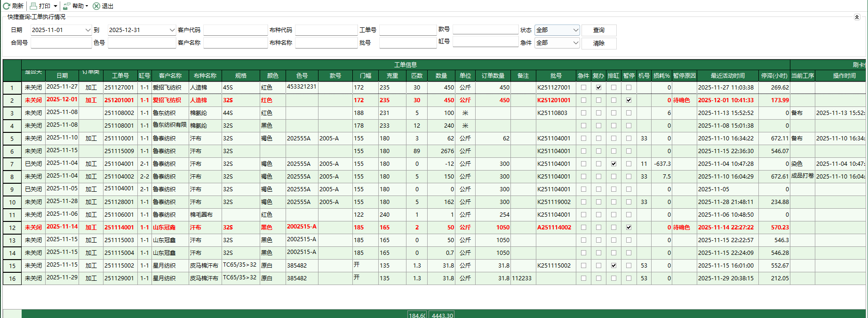Expand the 状态 dropdown

(575, 30)
